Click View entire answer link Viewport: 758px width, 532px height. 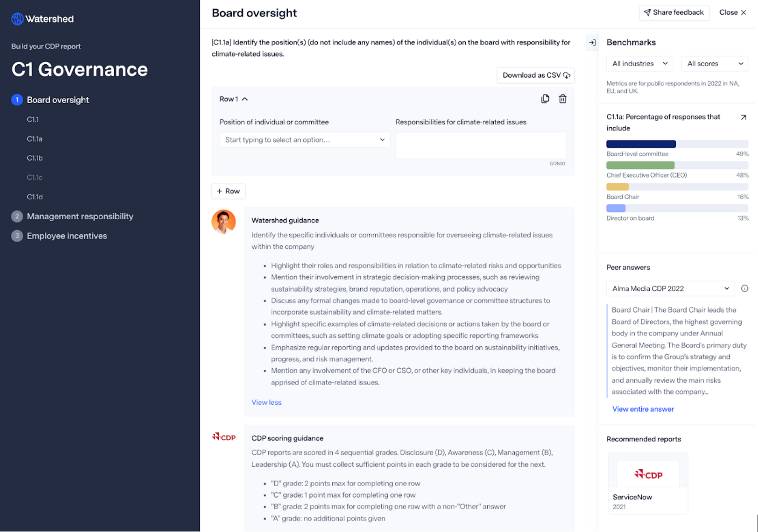641,409
